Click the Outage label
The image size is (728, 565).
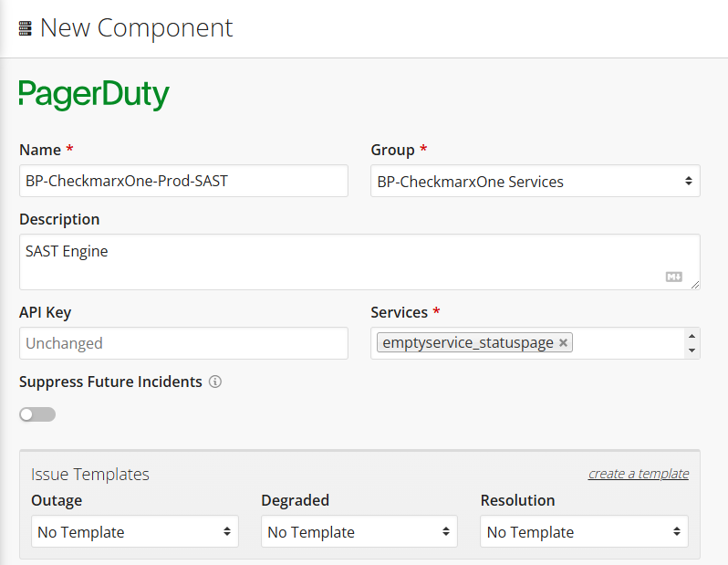click(x=57, y=500)
